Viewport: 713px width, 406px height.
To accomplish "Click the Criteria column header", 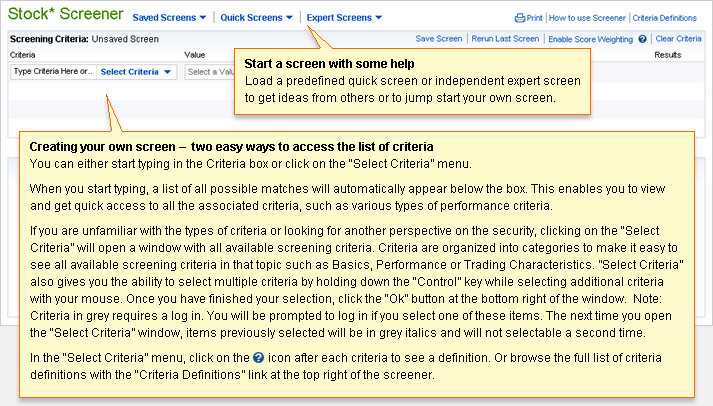I will 24,55.
